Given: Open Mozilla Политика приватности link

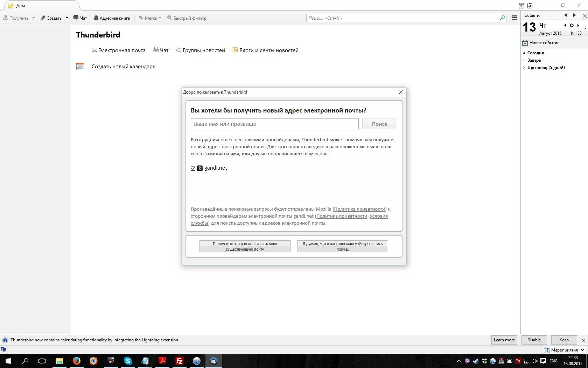Looking at the screenshot, I should click(359, 209).
